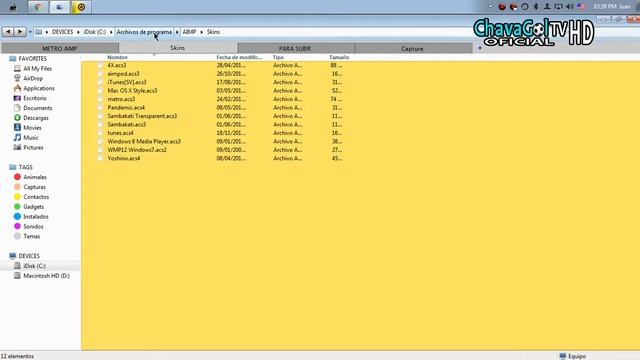Collapse the DEVICES section in sidebar
The image size is (640, 360).
point(29,256)
